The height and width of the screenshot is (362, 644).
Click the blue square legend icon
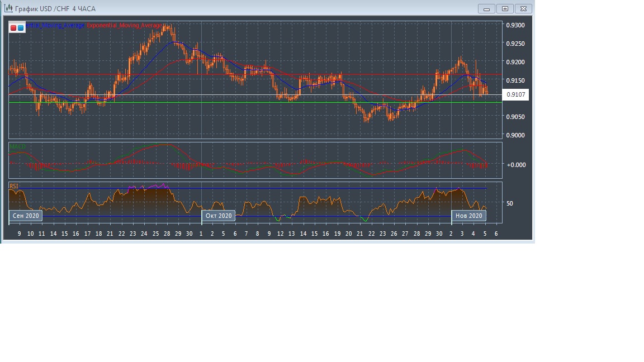pos(21,27)
